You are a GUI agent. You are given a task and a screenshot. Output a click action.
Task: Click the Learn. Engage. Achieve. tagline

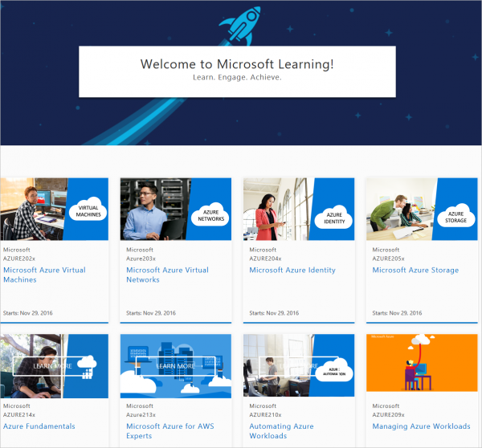pyautogui.click(x=237, y=77)
